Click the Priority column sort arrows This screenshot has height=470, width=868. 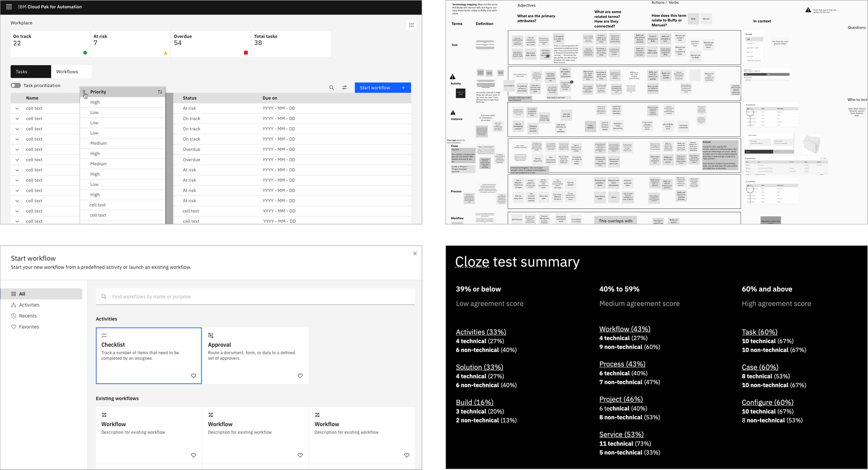(160, 92)
